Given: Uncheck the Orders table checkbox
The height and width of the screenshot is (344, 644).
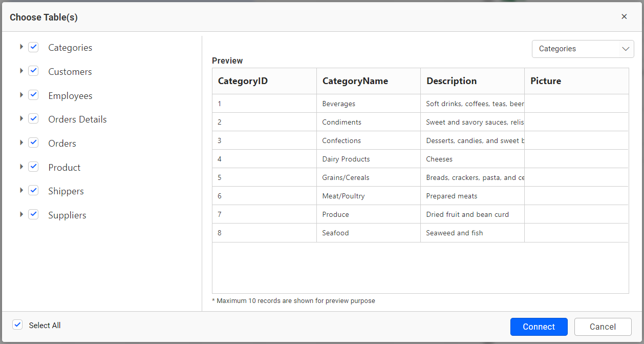Looking at the screenshot, I should point(33,143).
